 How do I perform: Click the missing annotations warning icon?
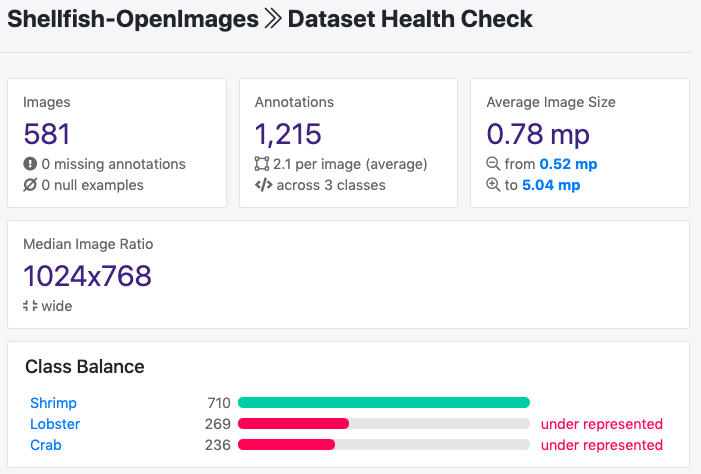click(x=30, y=164)
